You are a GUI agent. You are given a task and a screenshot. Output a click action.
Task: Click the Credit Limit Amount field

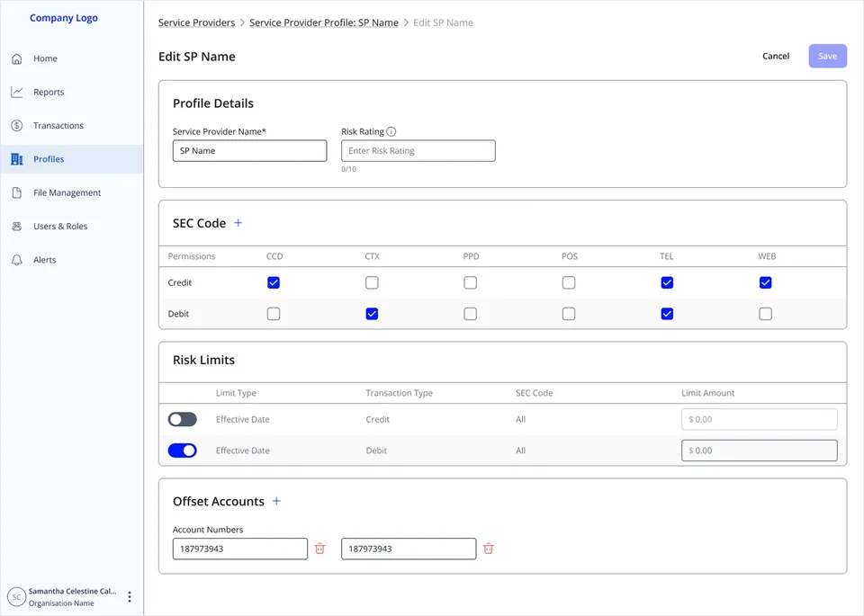click(760, 419)
